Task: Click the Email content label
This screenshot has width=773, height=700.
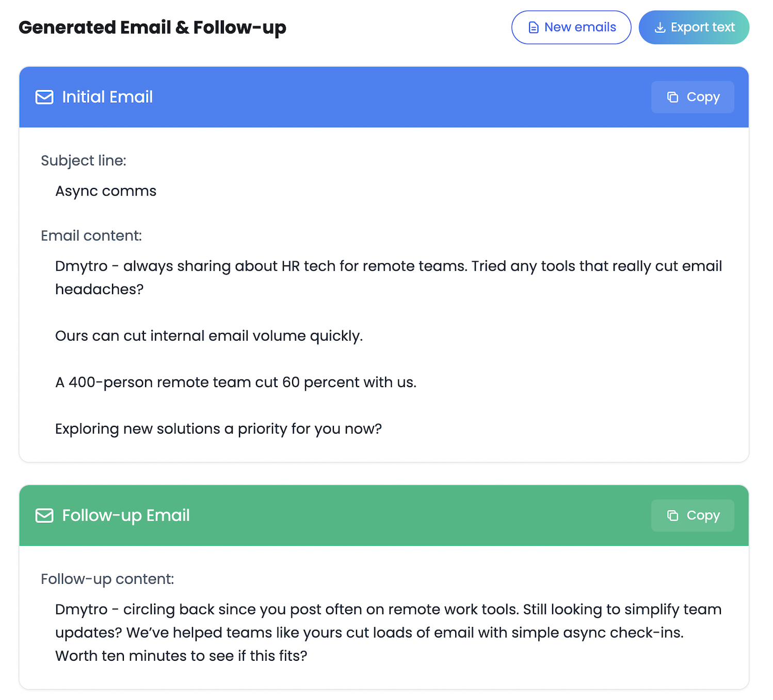Action: [91, 235]
